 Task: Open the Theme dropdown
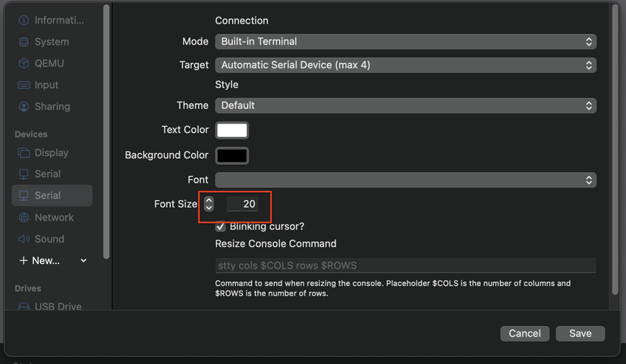click(x=405, y=105)
